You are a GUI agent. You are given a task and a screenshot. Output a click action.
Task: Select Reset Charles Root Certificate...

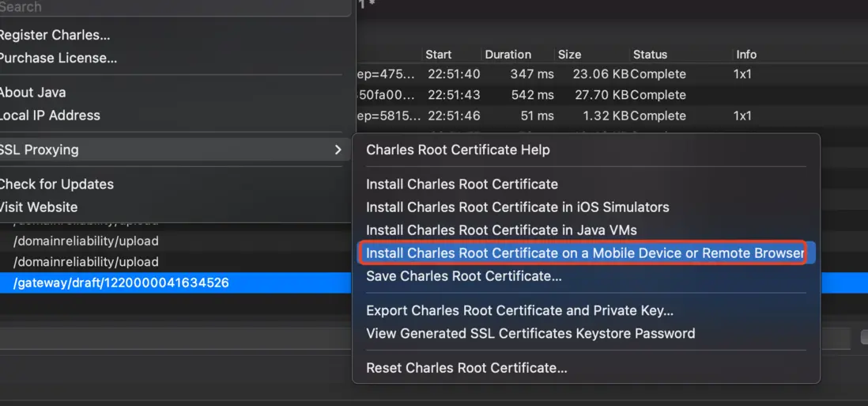tap(466, 368)
